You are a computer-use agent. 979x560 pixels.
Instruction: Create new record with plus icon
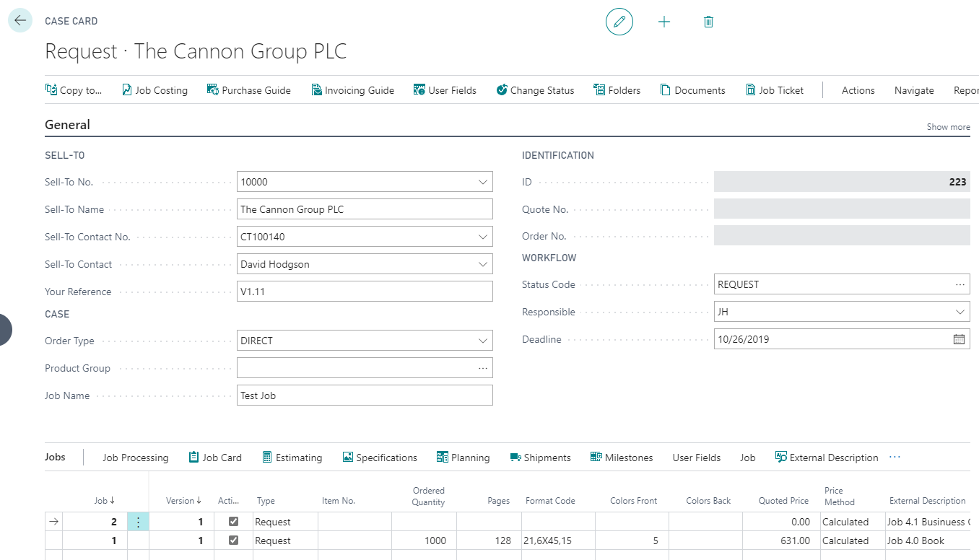[x=664, y=22]
